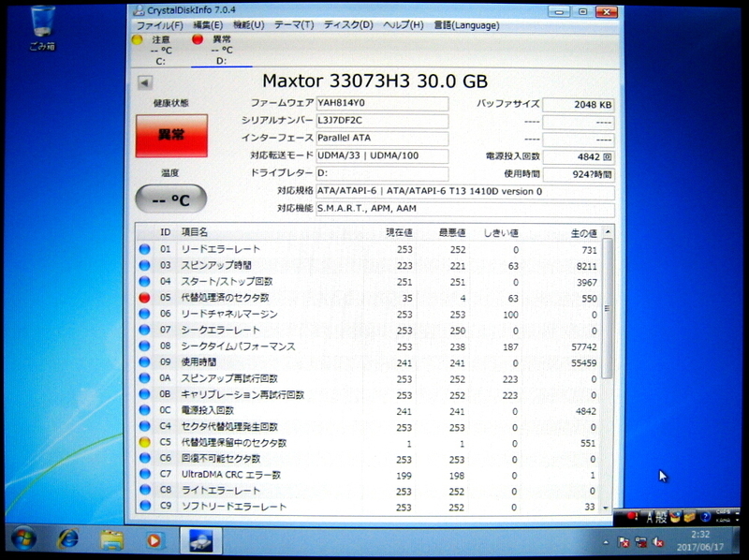The image size is (749, 560).
Task: Open the 言語(Language) menu
Action: 466,25
